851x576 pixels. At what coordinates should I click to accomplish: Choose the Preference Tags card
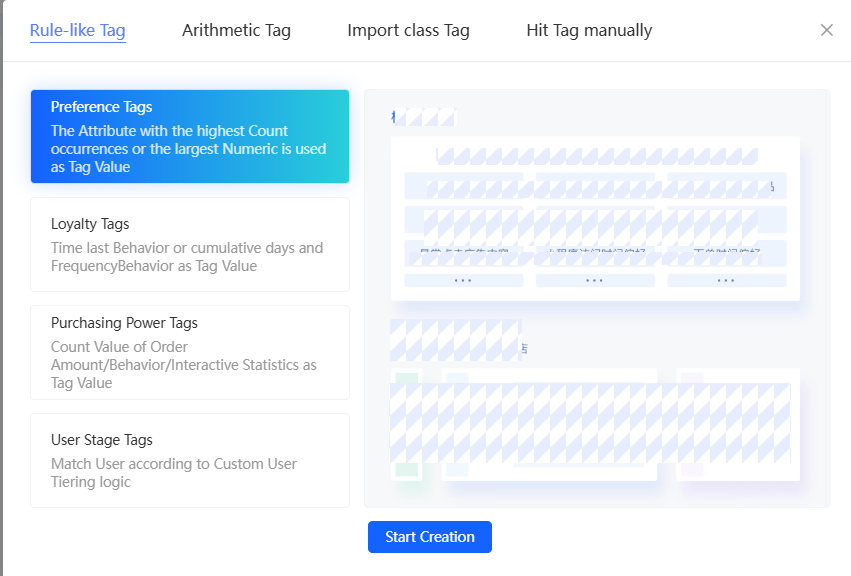(190, 136)
